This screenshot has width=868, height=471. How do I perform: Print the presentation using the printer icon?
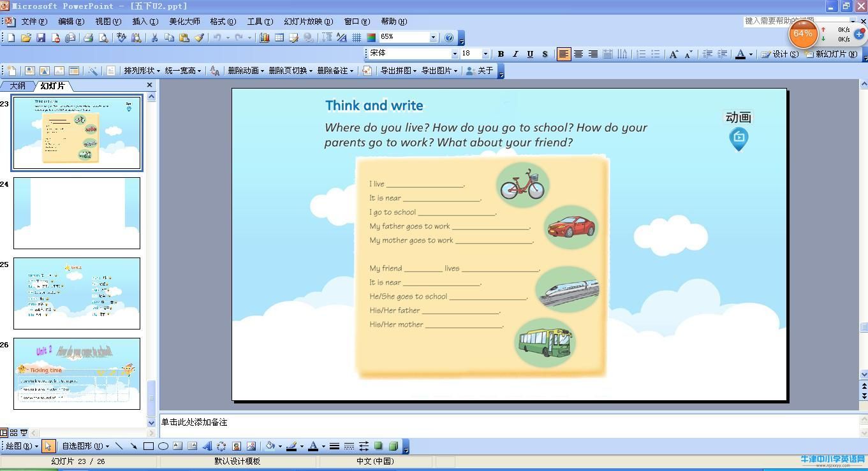coord(89,38)
